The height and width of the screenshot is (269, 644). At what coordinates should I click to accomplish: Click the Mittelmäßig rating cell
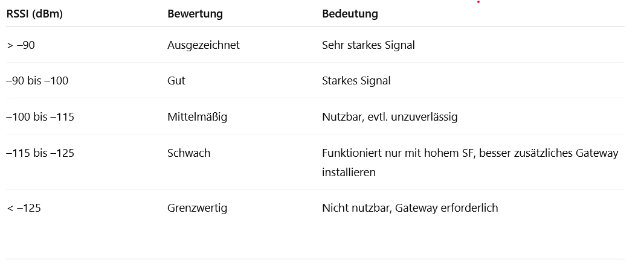coord(197,117)
